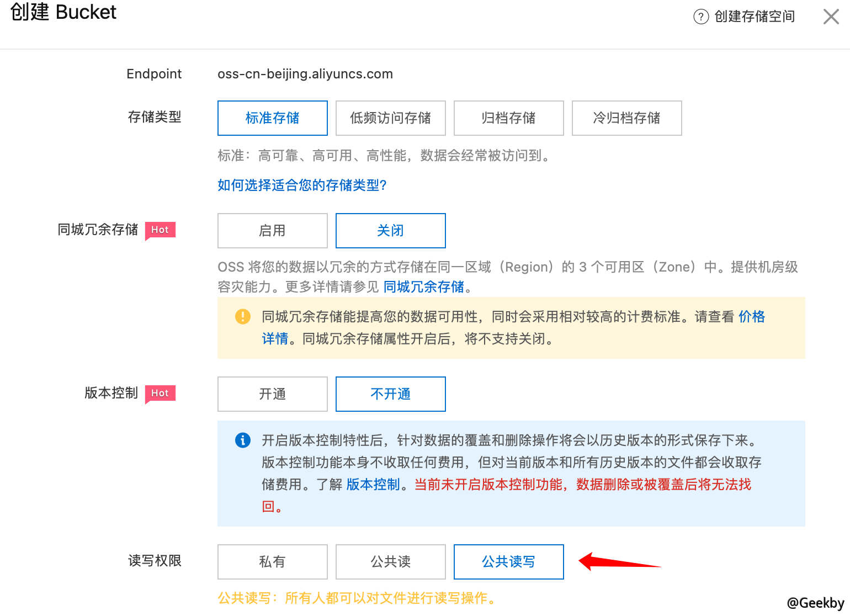Screen dimensions: 850x616
Task: Select 低频访问存储 storage type
Action: (x=391, y=118)
